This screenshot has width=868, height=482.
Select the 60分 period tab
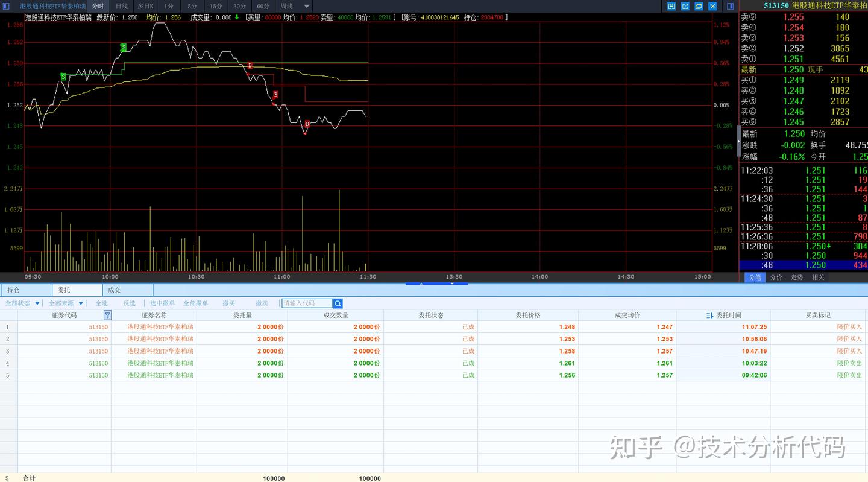pyautogui.click(x=263, y=6)
